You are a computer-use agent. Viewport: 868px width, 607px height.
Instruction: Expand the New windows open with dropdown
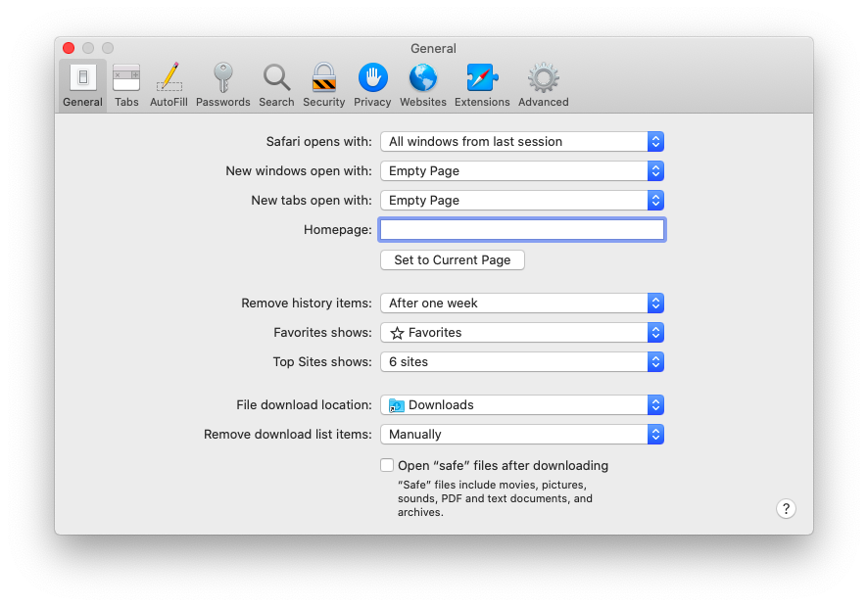pyautogui.click(x=522, y=171)
